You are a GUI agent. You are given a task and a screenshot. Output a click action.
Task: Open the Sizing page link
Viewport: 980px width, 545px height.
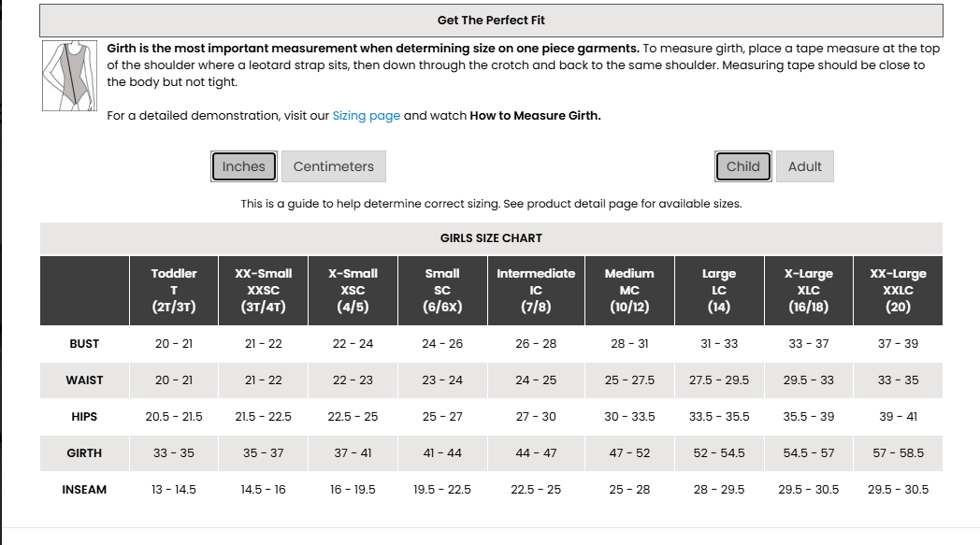coord(367,116)
